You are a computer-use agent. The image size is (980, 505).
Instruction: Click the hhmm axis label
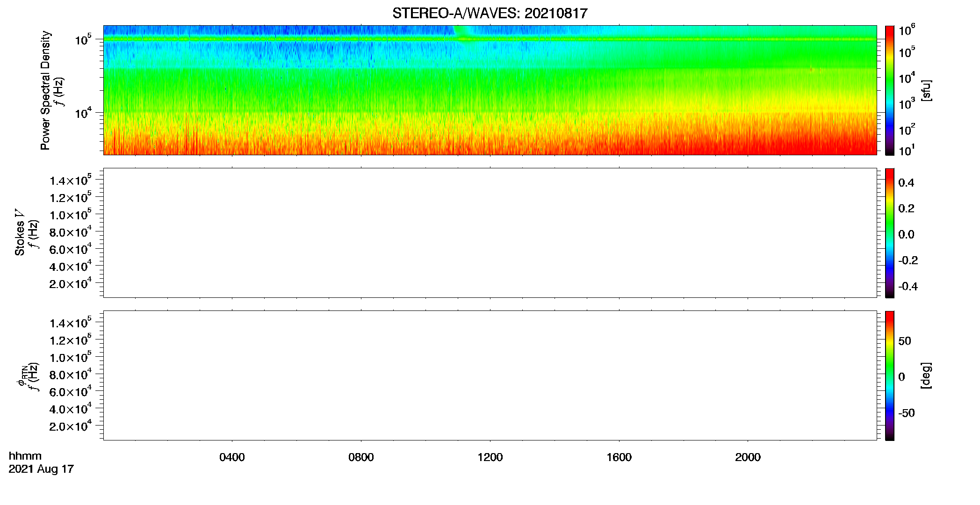(25, 456)
